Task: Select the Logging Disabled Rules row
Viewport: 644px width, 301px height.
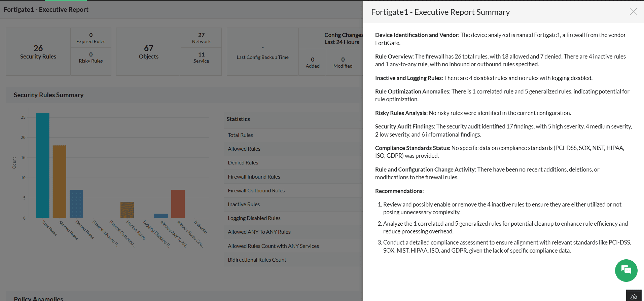Action: pos(293,218)
